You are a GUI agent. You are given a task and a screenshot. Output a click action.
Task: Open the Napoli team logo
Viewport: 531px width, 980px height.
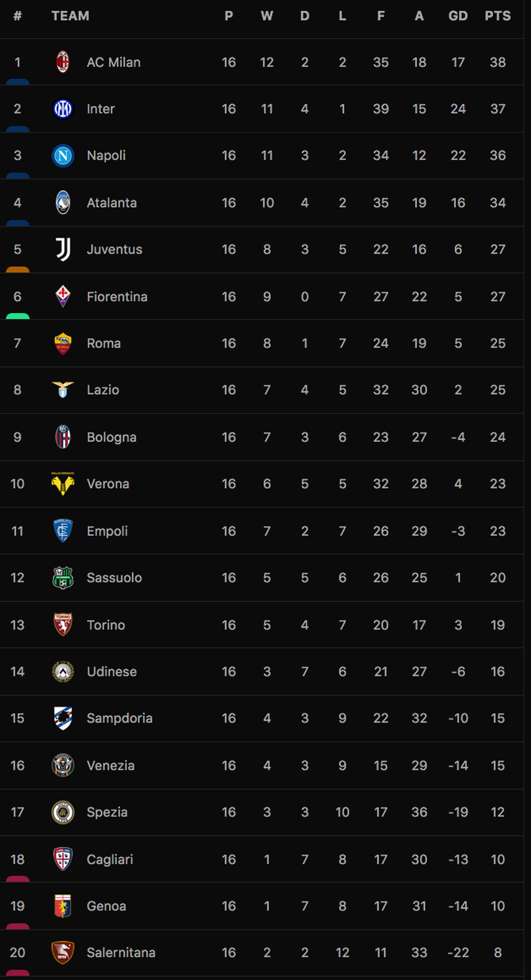point(63,156)
